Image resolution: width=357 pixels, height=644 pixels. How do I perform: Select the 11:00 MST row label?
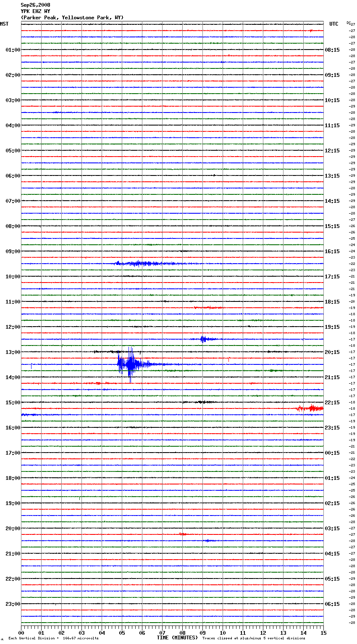click(13, 302)
